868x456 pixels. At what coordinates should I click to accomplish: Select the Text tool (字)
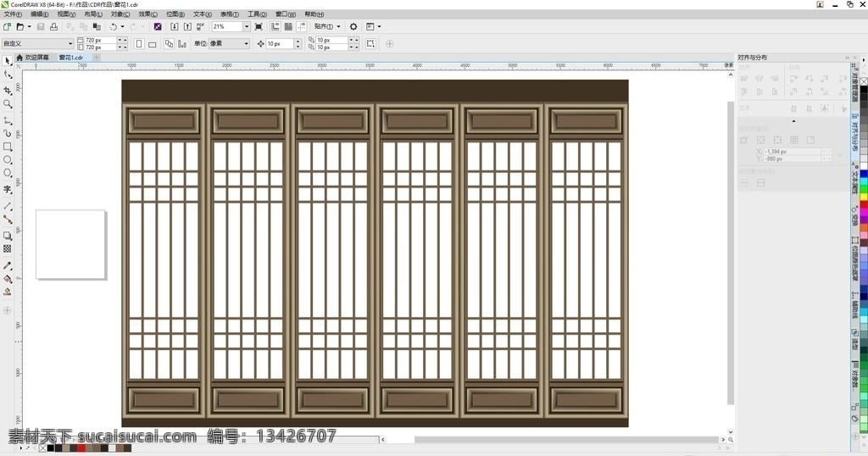(7, 189)
